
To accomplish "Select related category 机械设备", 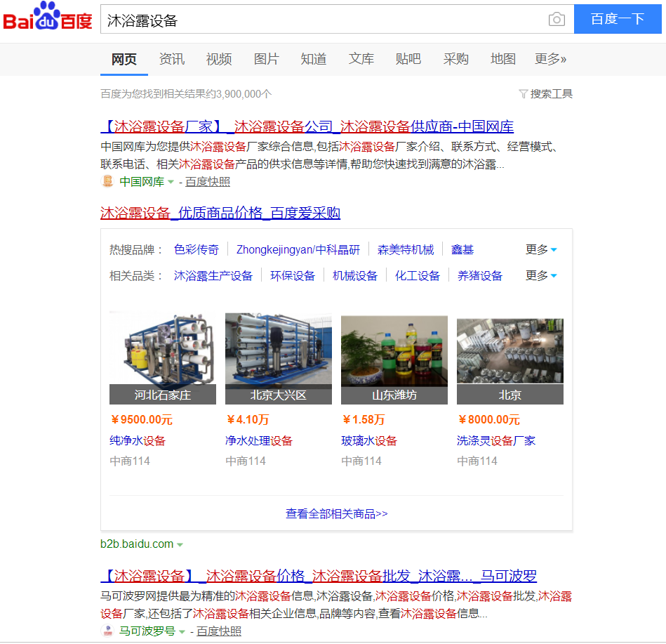I will click(x=355, y=276).
